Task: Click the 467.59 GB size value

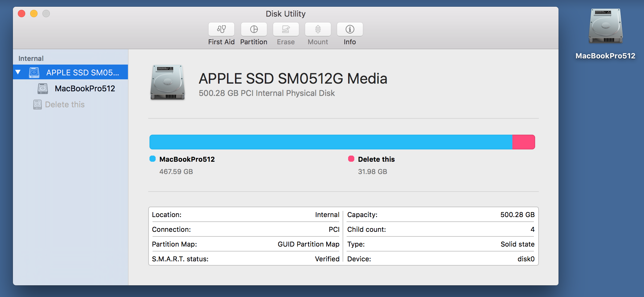Action: pyautogui.click(x=176, y=172)
